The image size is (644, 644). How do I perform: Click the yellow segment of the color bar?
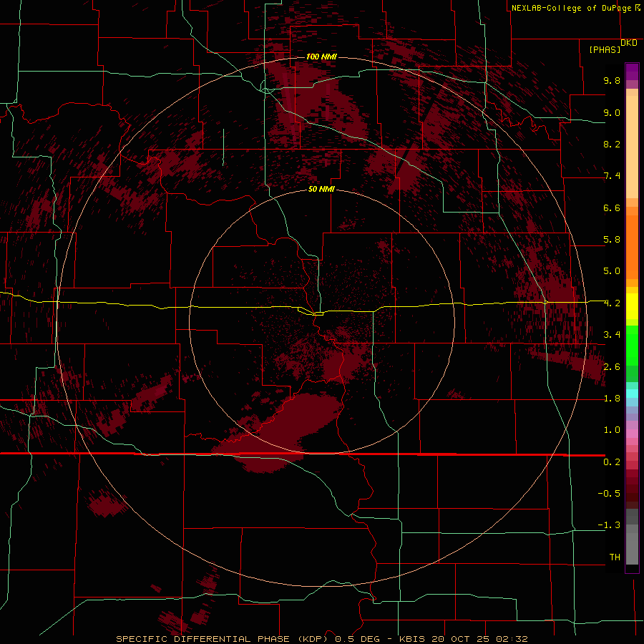[x=632, y=306]
